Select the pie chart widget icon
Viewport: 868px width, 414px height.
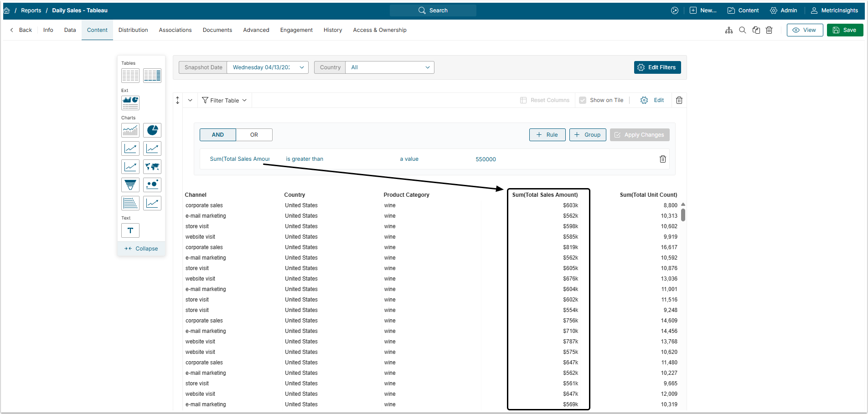(152, 130)
